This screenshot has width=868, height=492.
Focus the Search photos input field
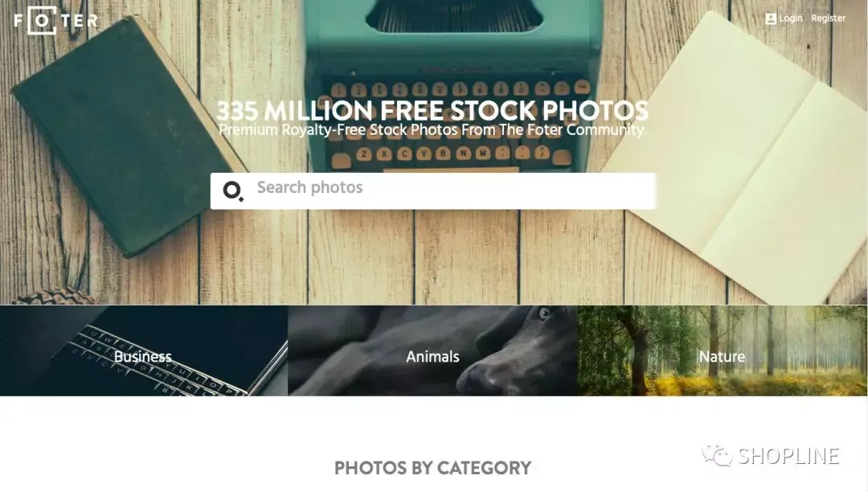tap(433, 191)
